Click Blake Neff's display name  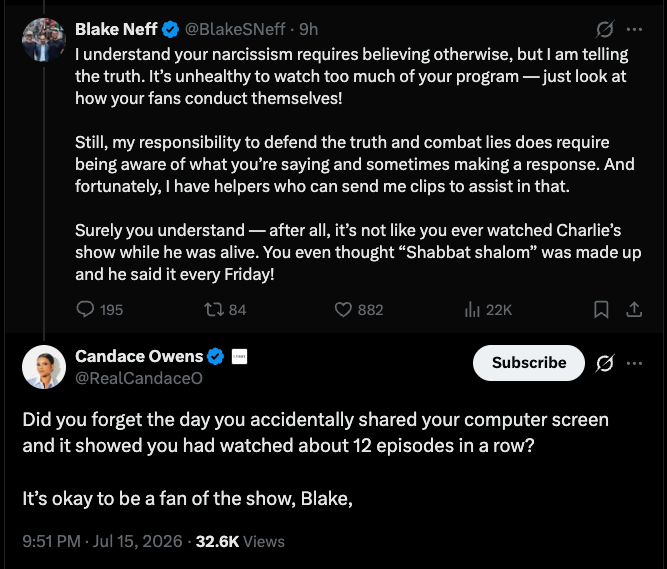[116, 29]
